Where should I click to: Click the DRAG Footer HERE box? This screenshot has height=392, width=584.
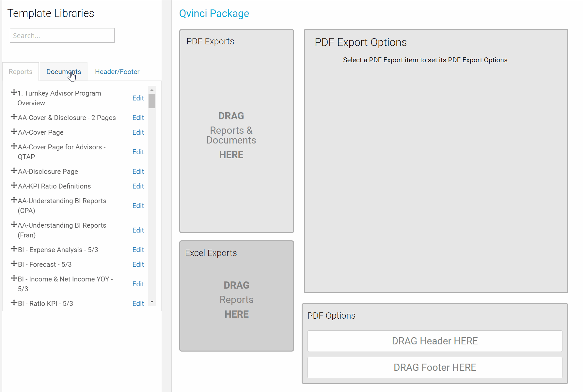pyautogui.click(x=435, y=368)
